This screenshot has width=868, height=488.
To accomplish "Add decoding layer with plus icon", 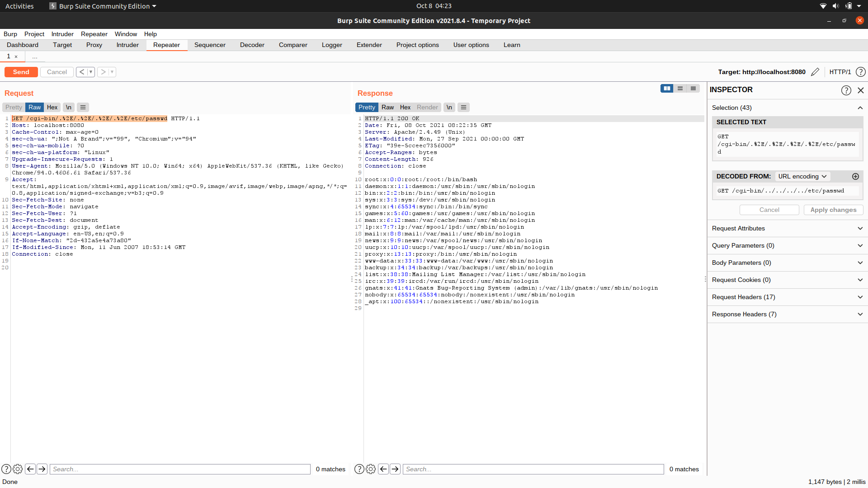I will (855, 176).
